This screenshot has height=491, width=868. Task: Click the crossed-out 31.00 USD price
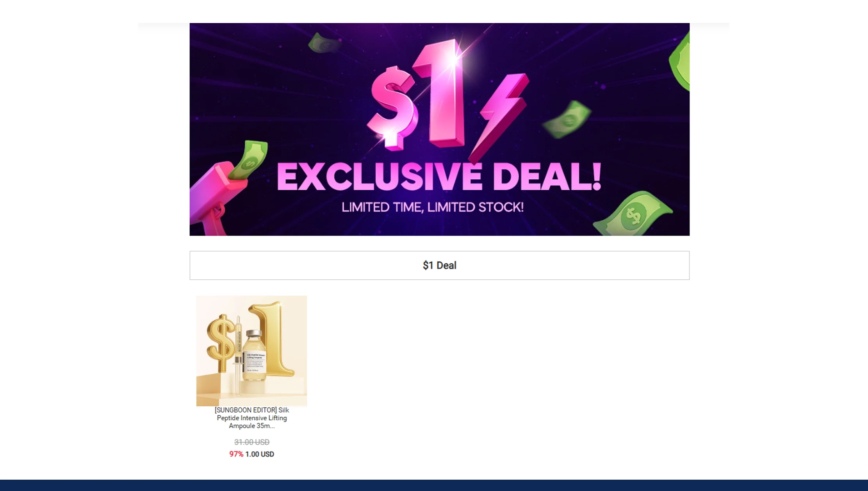tap(252, 442)
